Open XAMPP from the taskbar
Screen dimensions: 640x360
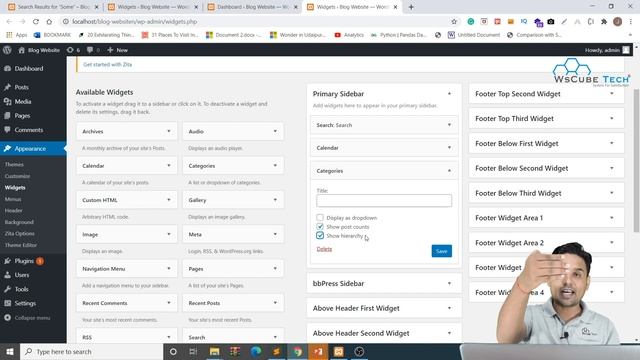coord(339,351)
